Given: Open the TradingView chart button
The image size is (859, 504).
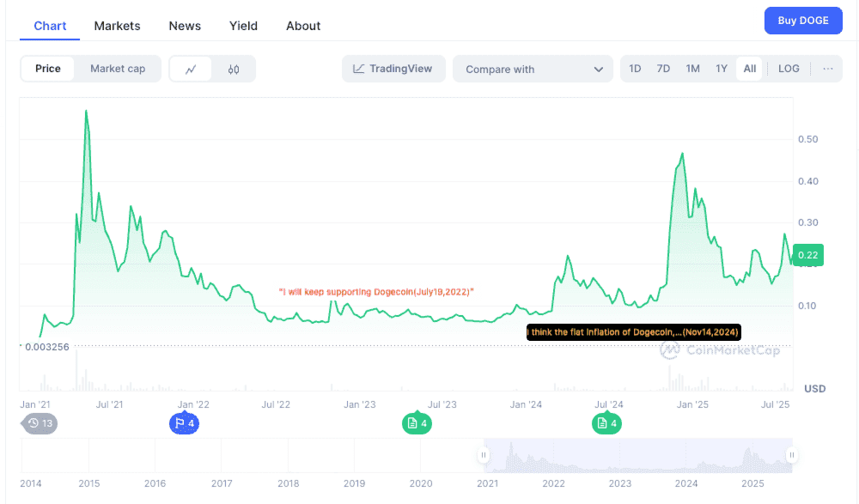Looking at the screenshot, I should (393, 69).
